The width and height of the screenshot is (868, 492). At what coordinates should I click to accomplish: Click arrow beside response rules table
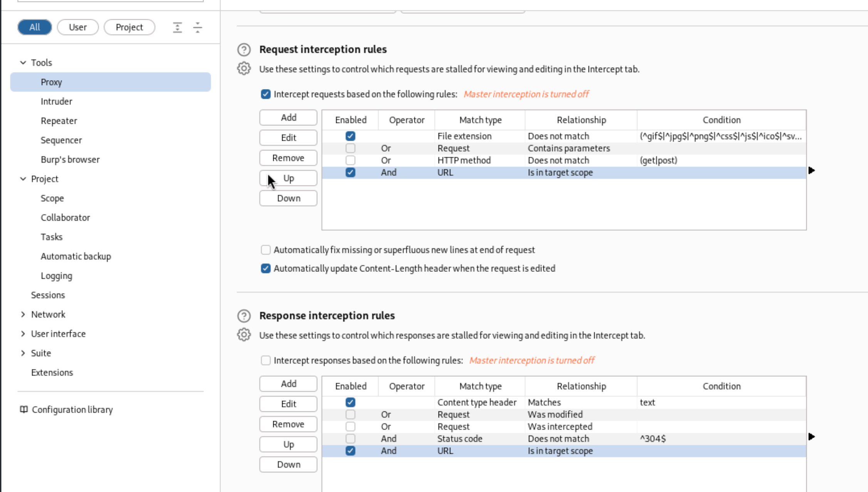(811, 437)
